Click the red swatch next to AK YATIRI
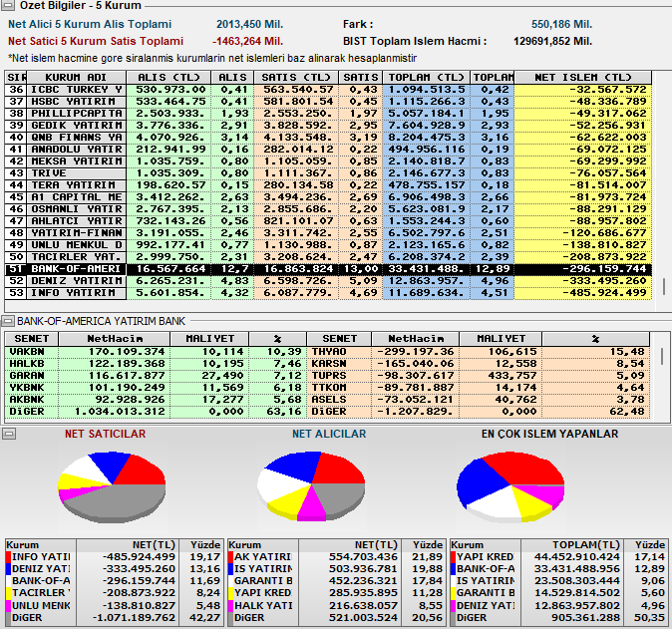Screen dimensions: 672x629 (x=231, y=557)
